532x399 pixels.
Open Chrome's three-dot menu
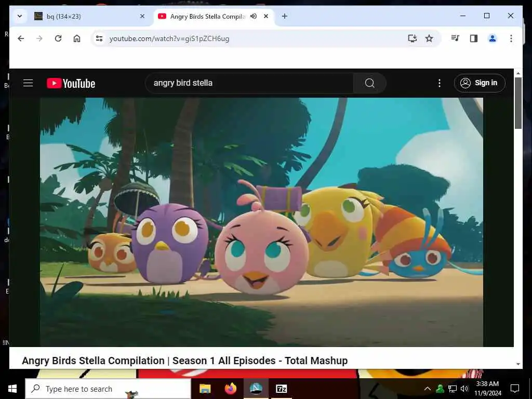[511, 38]
